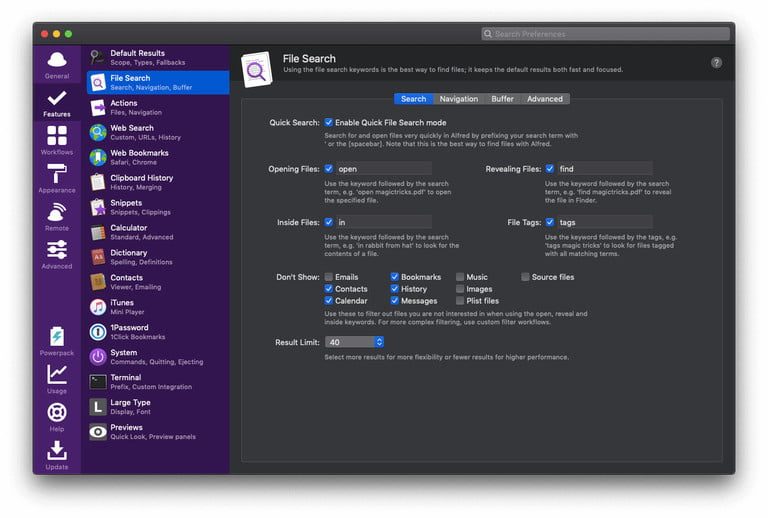Switch to the Advanced tab
The height and width of the screenshot is (518, 768).
click(545, 99)
